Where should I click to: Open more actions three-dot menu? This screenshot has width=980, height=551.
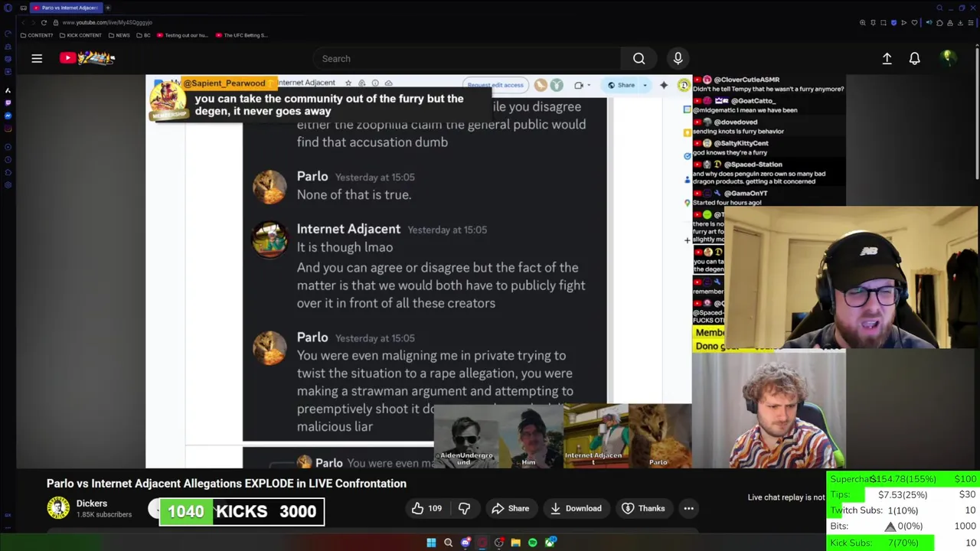688,508
